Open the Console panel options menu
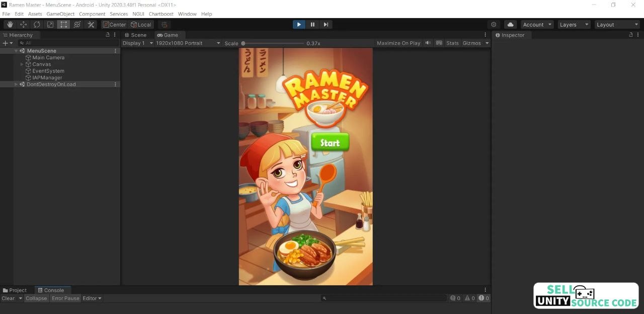The height and width of the screenshot is (314, 644). click(486, 290)
